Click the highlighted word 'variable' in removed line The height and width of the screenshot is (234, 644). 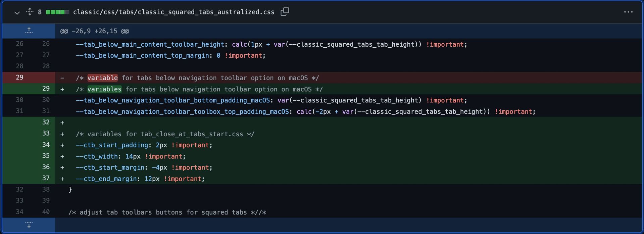click(x=102, y=78)
